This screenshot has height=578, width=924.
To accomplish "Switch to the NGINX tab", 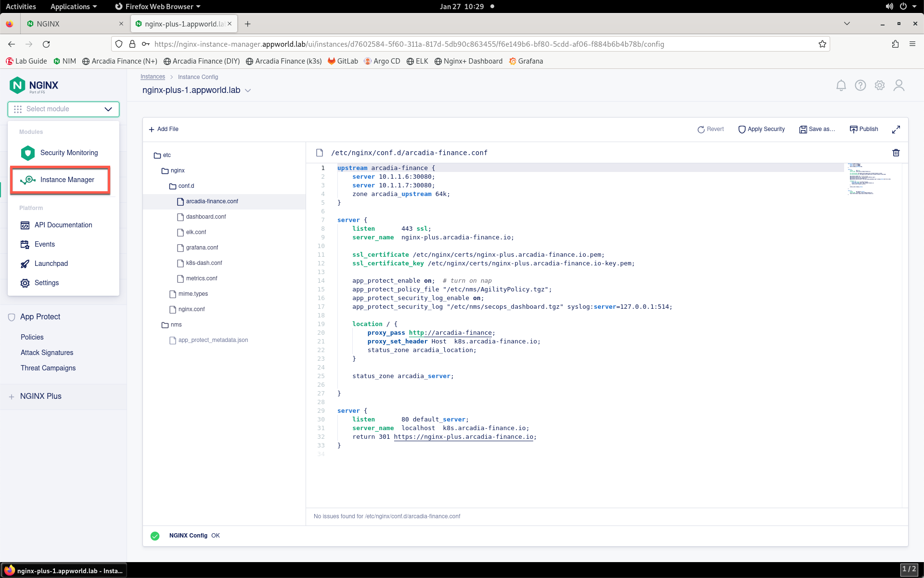I will click(75, 24).
